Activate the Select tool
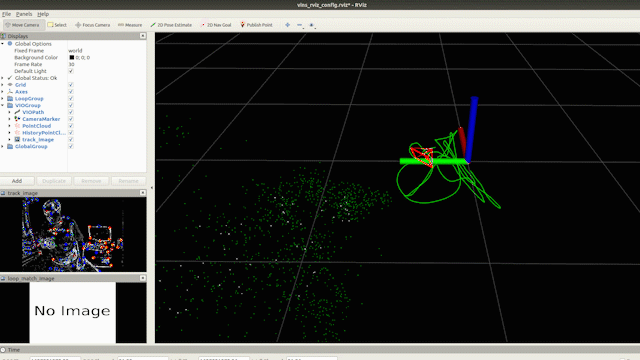This screenshot has height=360, width=640. (x=57, y=25)
